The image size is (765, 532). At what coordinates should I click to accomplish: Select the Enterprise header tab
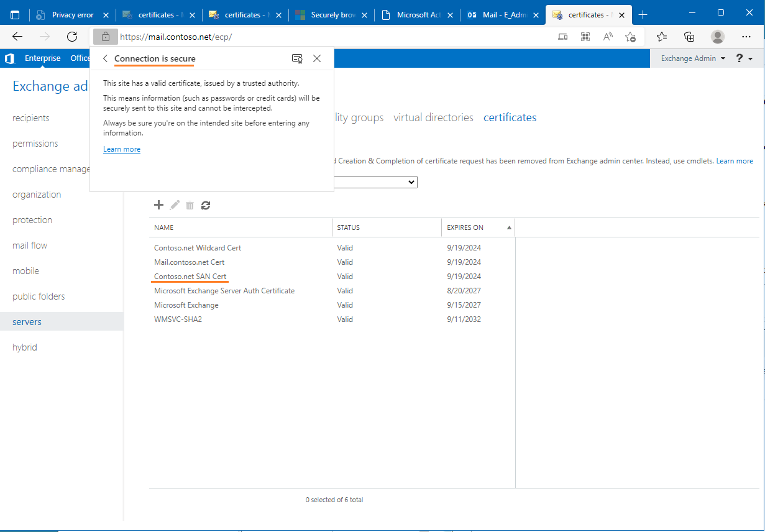tap(43, 58)
